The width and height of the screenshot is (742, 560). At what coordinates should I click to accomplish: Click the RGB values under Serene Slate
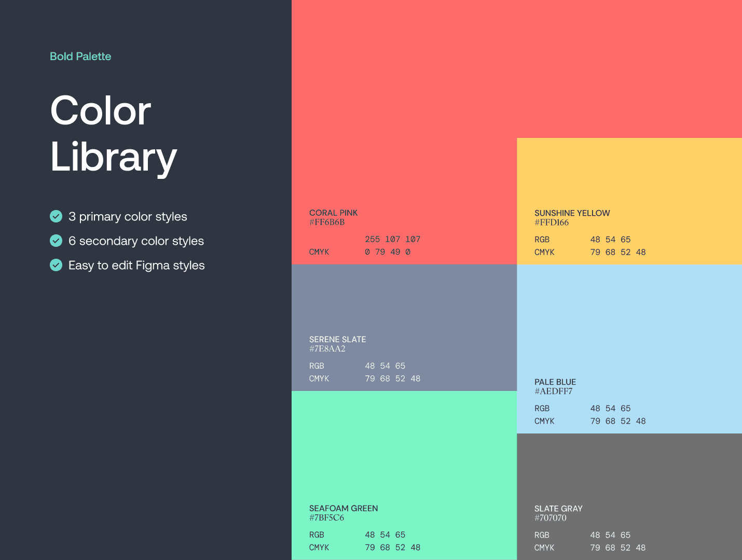pyautogui.click(x=385, y=366)
